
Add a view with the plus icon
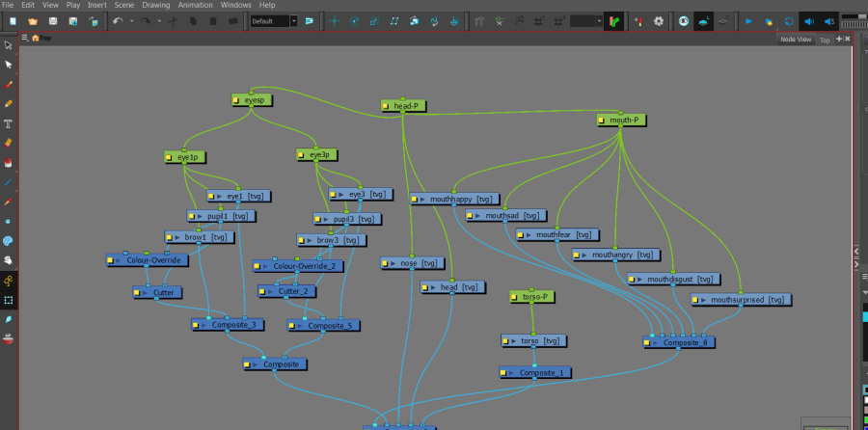[x=839, y=39]
